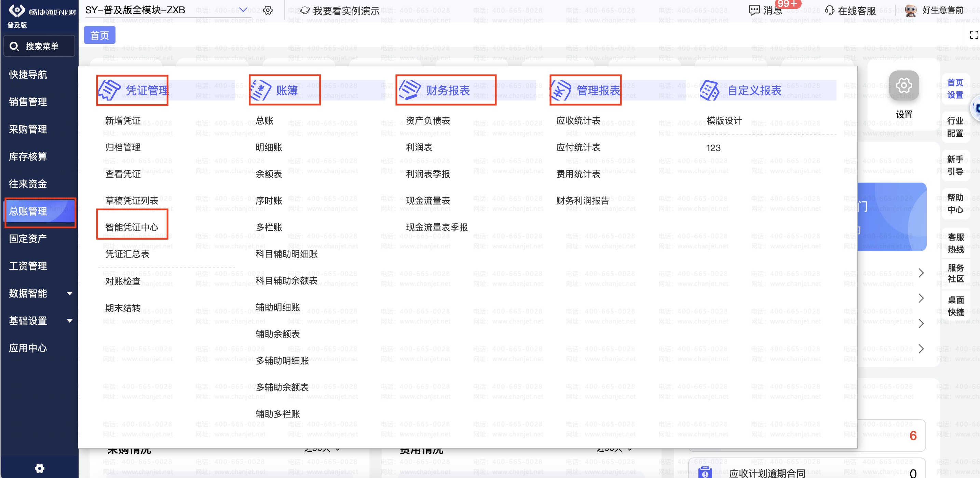Open 工资管理 in sidebar
This screenshot has height=478, width=980.
pyautogui.click(x=28, y=266)
